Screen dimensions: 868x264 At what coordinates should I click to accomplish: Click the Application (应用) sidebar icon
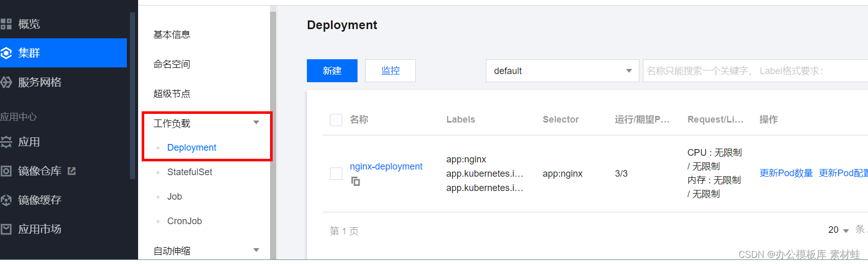6,142
